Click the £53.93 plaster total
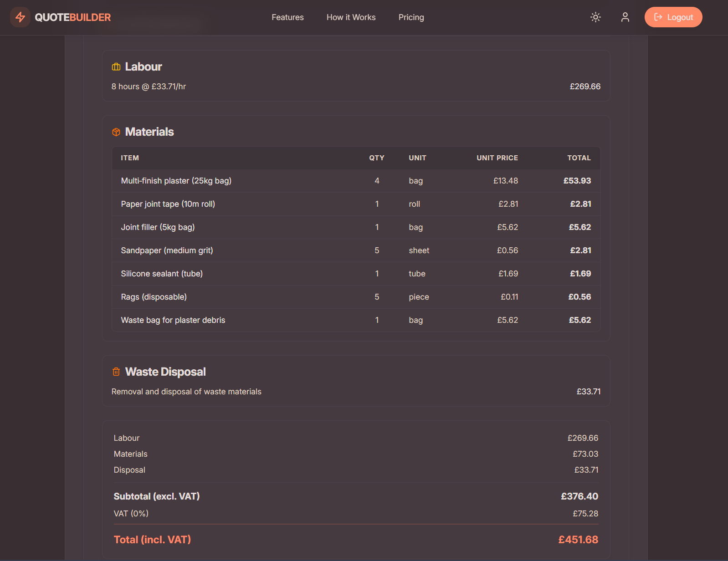This screenshot has width=728, height=561. point(577,181)
